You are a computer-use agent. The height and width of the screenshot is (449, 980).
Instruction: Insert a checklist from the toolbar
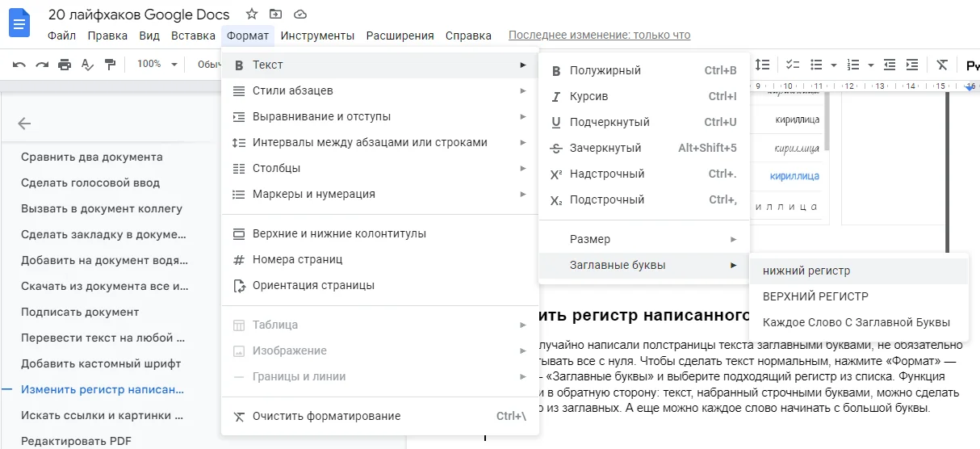coord(792,65)
